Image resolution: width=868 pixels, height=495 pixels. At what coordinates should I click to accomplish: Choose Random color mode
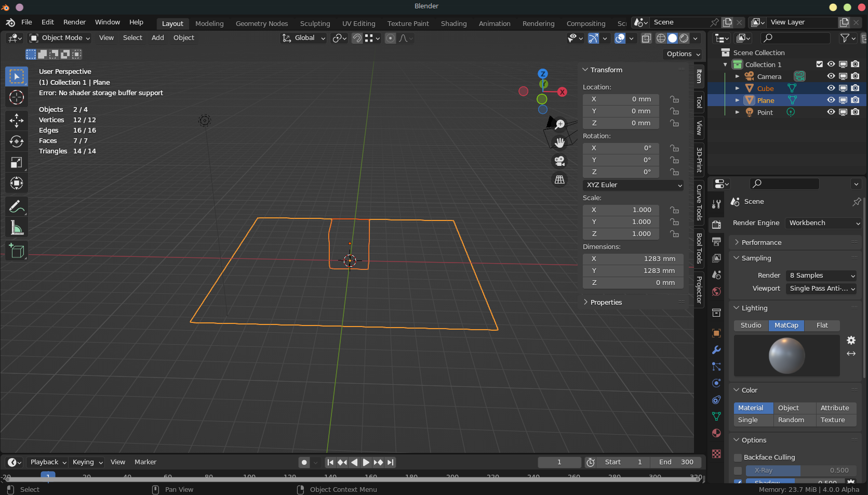point(791,420)
